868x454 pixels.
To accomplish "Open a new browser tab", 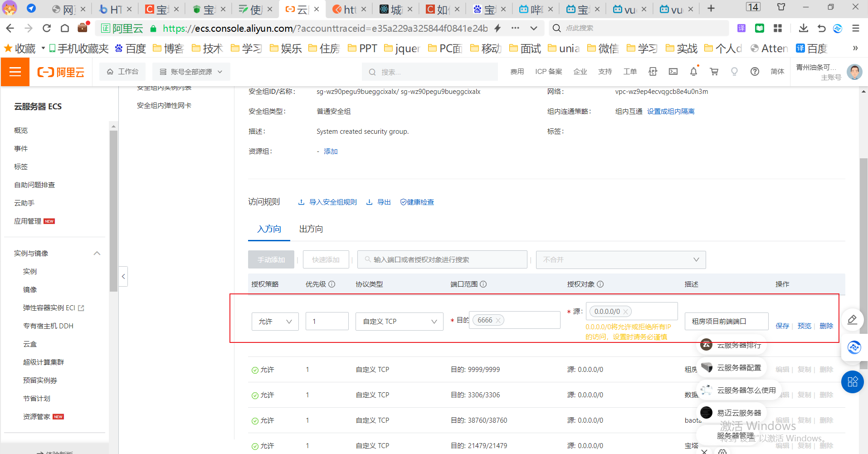I will [711, 9].
